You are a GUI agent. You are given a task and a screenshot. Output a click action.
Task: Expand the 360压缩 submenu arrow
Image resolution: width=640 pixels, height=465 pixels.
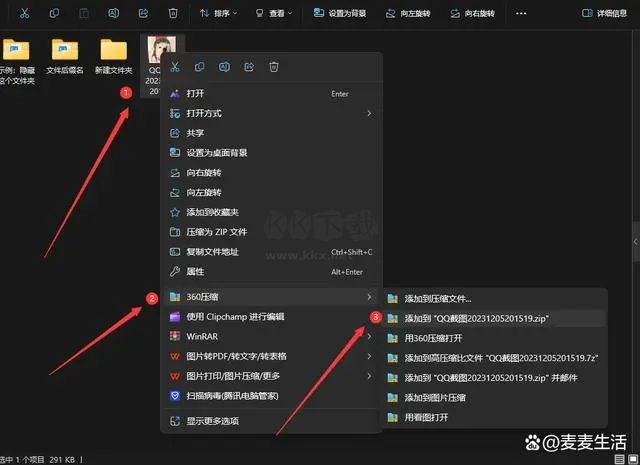click(x=369, y=297)
